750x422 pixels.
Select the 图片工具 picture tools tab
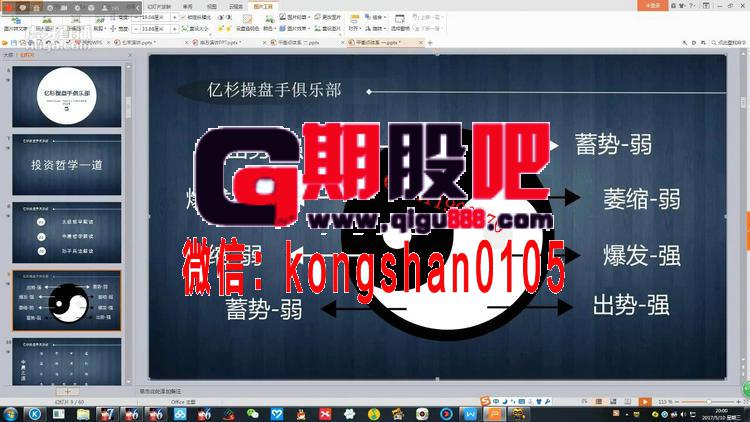(x=263, y=7)
